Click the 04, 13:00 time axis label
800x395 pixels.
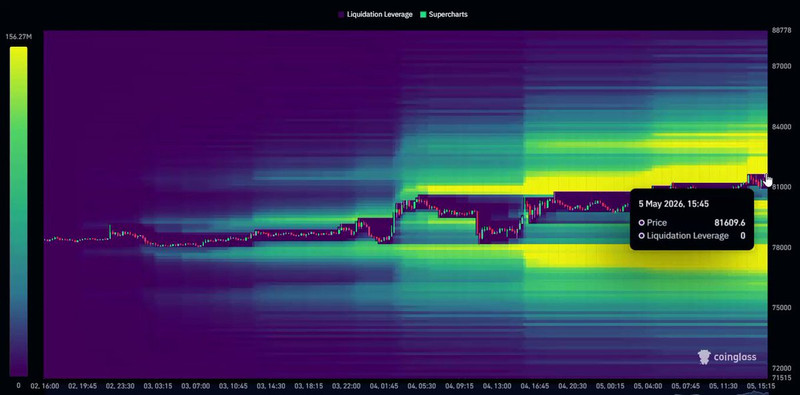[x=497, y=386]
